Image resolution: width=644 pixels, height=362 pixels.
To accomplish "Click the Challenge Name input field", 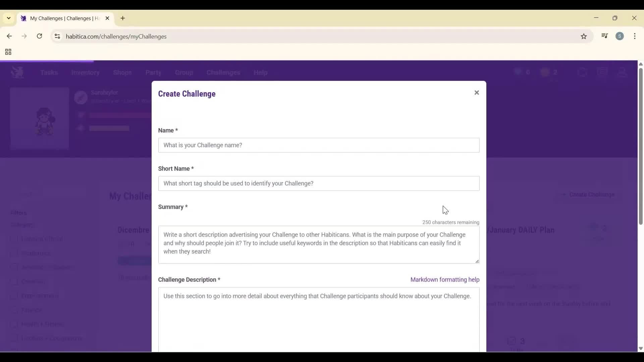I will tap(319, 145).
